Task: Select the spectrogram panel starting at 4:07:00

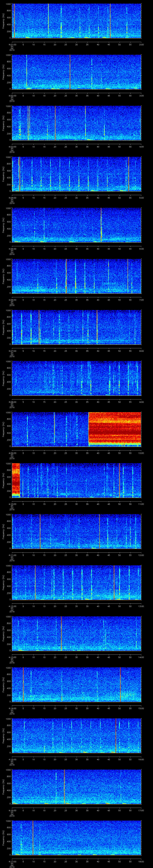Action: [x=77, y=327]
